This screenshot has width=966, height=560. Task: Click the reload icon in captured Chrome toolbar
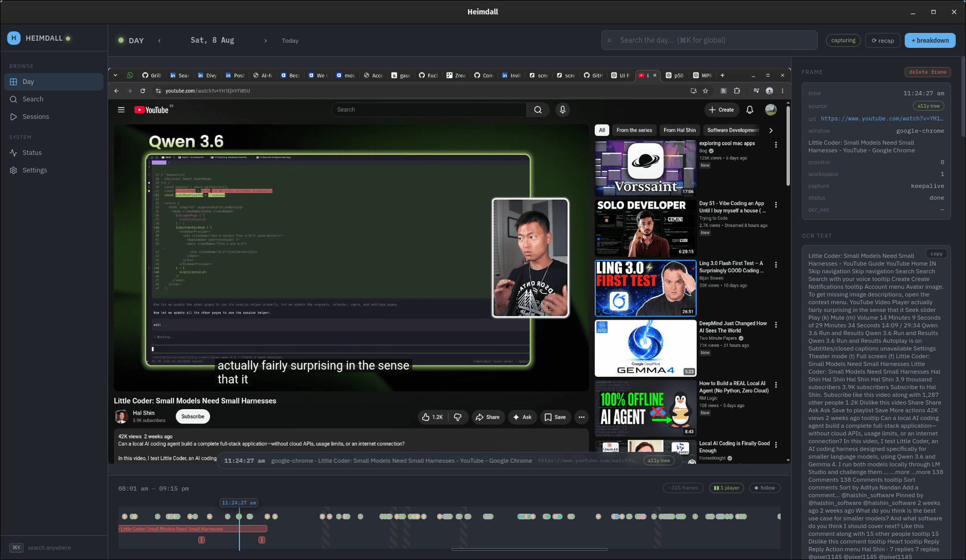pos(143,91)
